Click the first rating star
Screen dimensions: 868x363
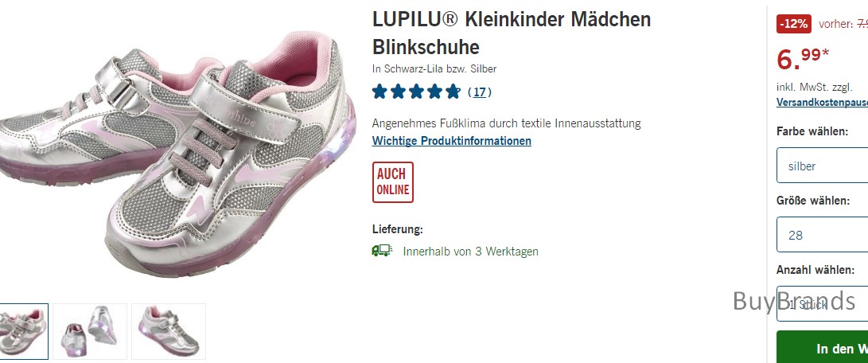[380, 92]
